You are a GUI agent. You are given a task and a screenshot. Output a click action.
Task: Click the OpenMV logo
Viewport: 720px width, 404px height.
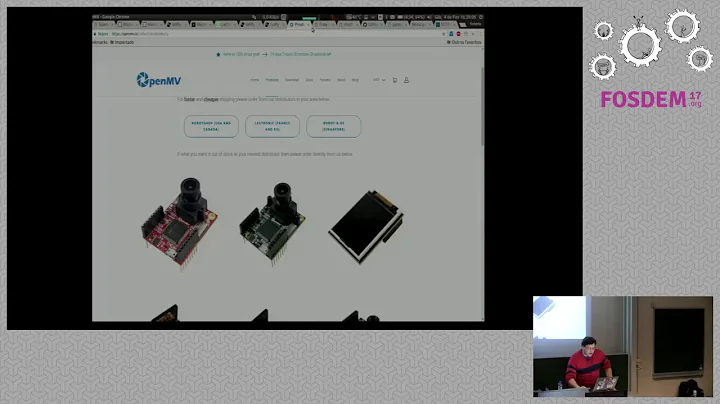(158, 80)
